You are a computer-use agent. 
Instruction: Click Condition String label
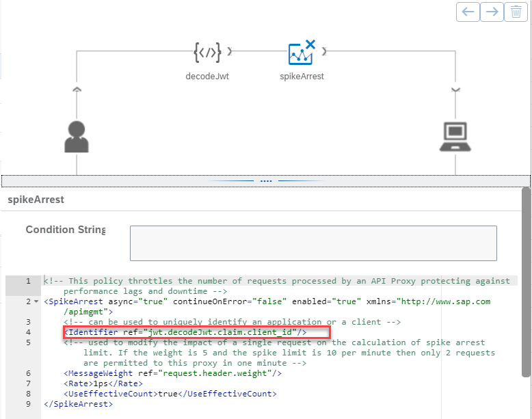tap(66, 230)
